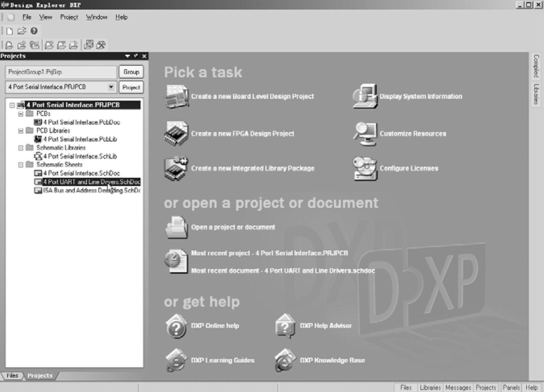Click the Projects status bar button

tap(486, 387)
